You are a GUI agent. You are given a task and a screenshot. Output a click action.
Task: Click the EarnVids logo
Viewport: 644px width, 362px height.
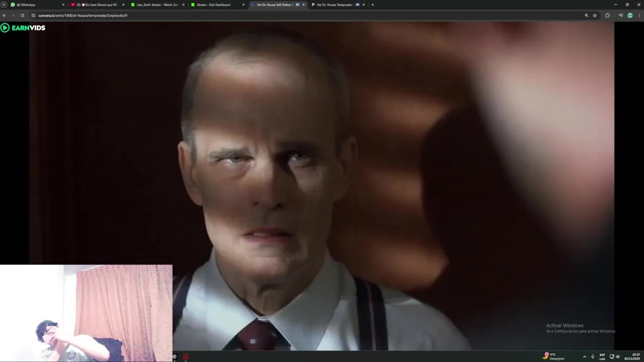pyautogui.click(x=23, y=28)
